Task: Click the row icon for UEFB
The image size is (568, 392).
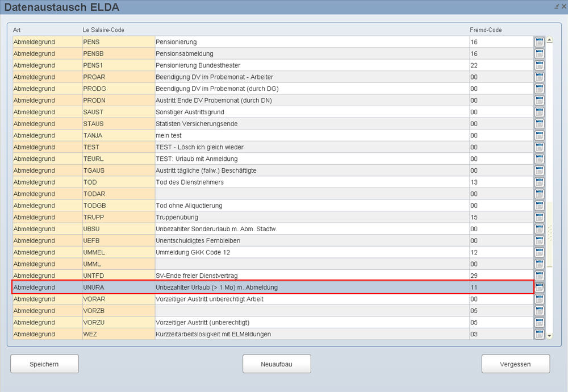Action: [x=539, y=240]
